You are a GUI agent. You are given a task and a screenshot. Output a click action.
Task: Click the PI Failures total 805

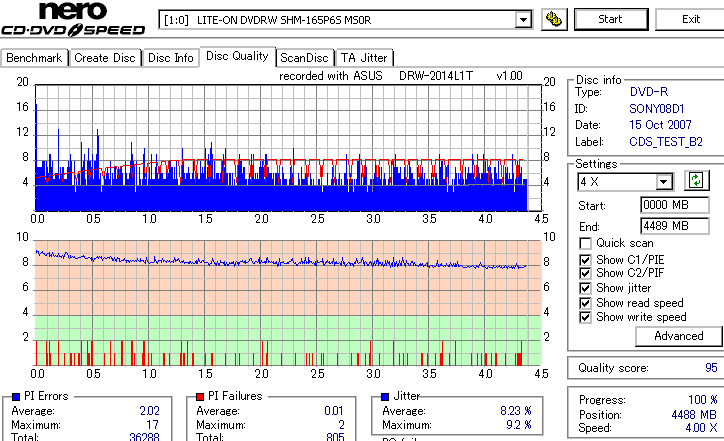click(335, 436)
